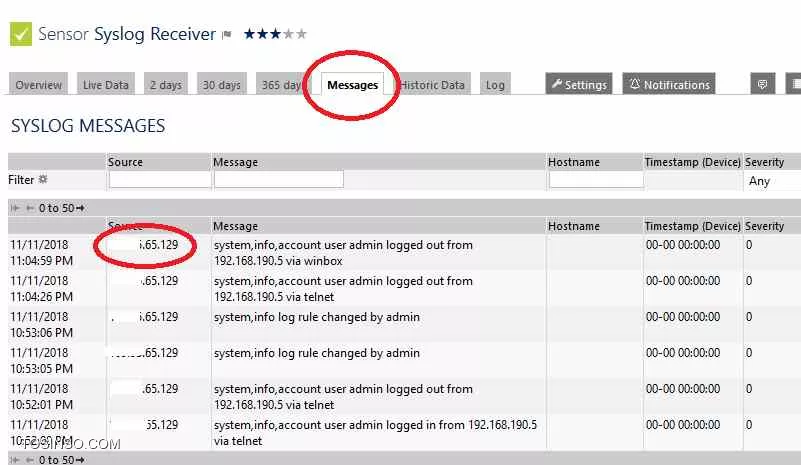The width and height of the screenshot is (801, 465).
Task: Sort by Message column in results header
Action: [235, 226]
